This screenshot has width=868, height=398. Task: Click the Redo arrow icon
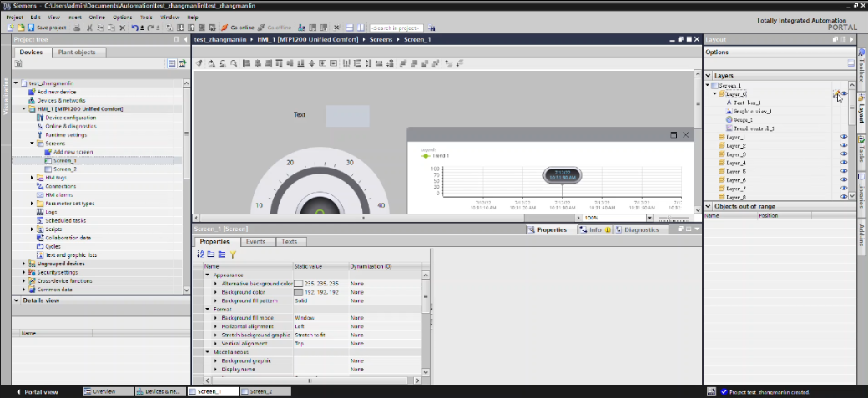point(151,28)
